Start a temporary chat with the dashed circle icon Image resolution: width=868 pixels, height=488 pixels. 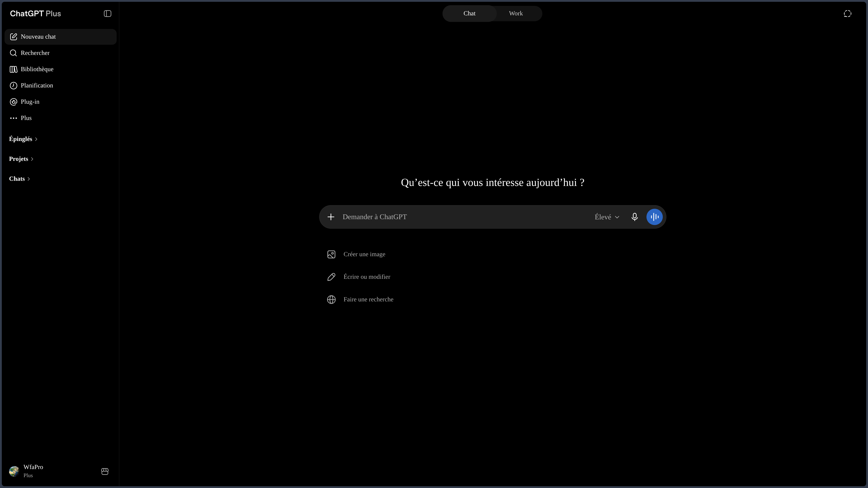pos(847,14)
